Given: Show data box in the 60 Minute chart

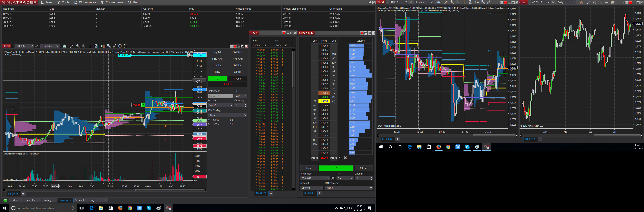Looking at the screenshot, I should pyautogui.click(x=470, y=2).
